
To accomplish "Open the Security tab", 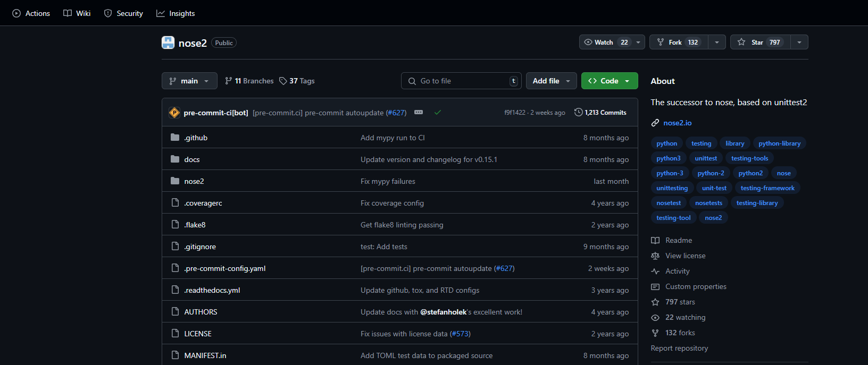I will pyautogui.click(x=123, y=13).
